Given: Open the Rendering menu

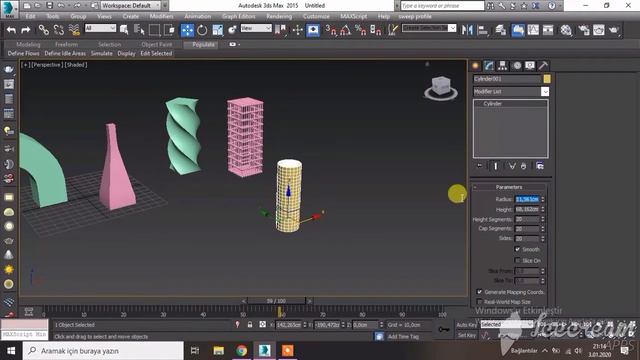Looking at the screenshot, I should (279, 16).
